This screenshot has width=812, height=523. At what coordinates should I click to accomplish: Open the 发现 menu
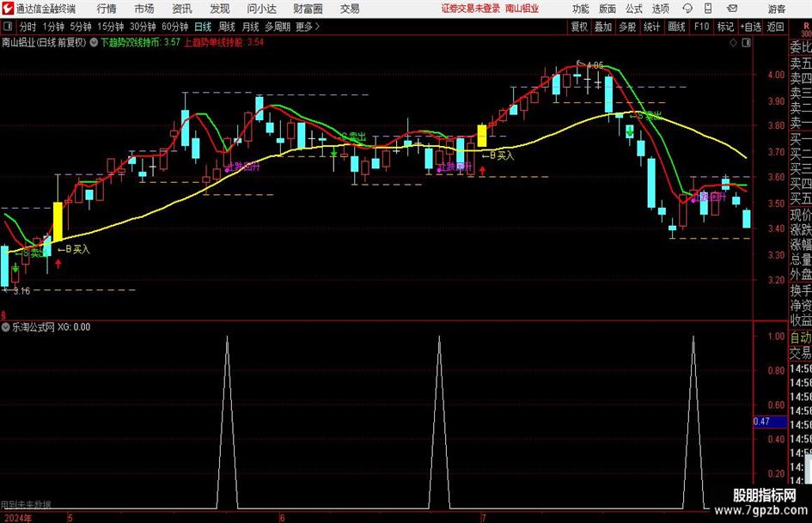220,9
